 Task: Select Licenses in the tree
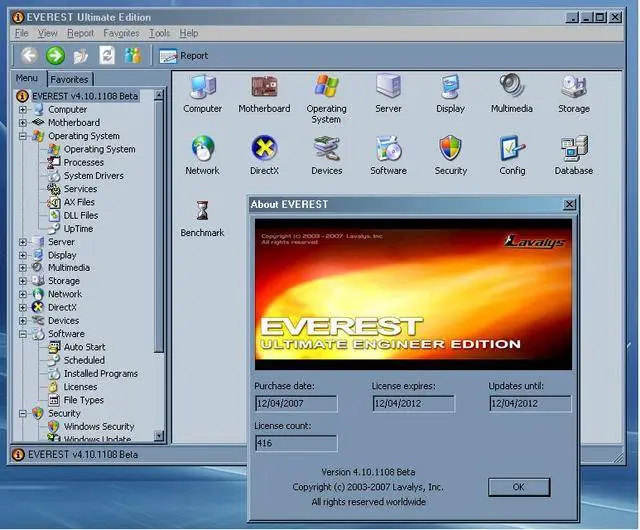tap(80, 387)
